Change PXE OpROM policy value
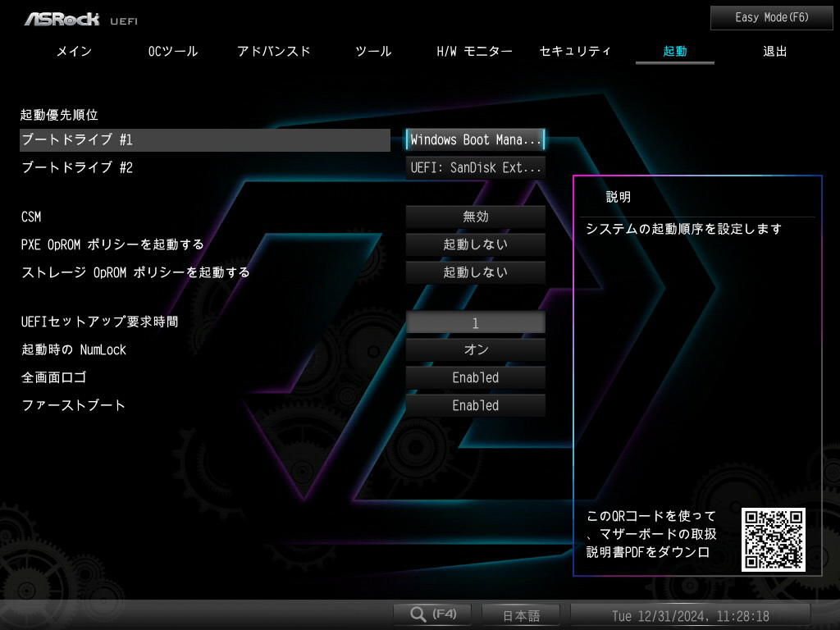This screenshot has width=840, height=630. coord(475,244)
